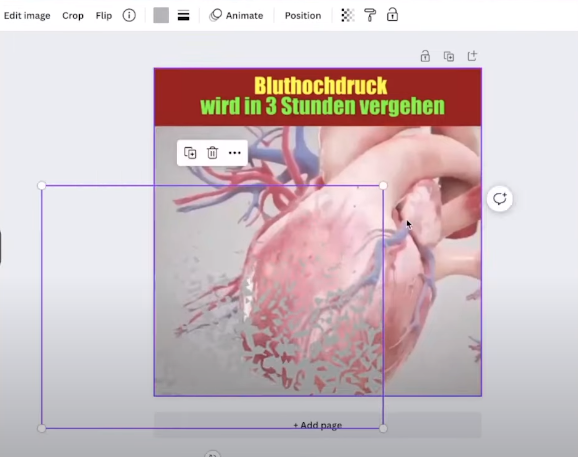
Task: Delete the element with the trash icon
Action: [x=212, y=153]
